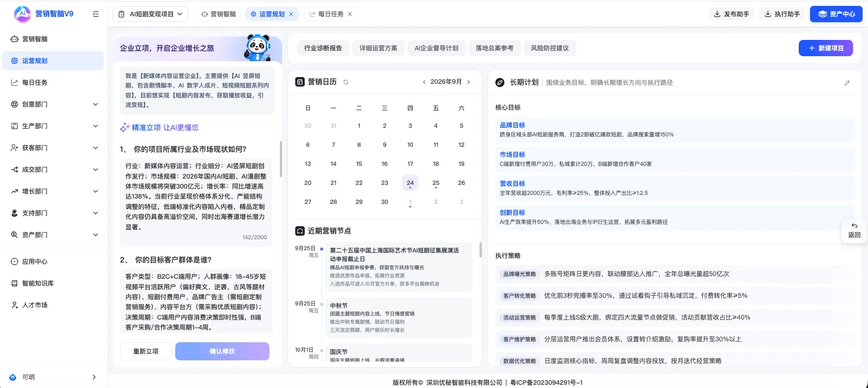Click the 增长部门 sidebar icon
The image size is (868, 388).
click(14, 191)
